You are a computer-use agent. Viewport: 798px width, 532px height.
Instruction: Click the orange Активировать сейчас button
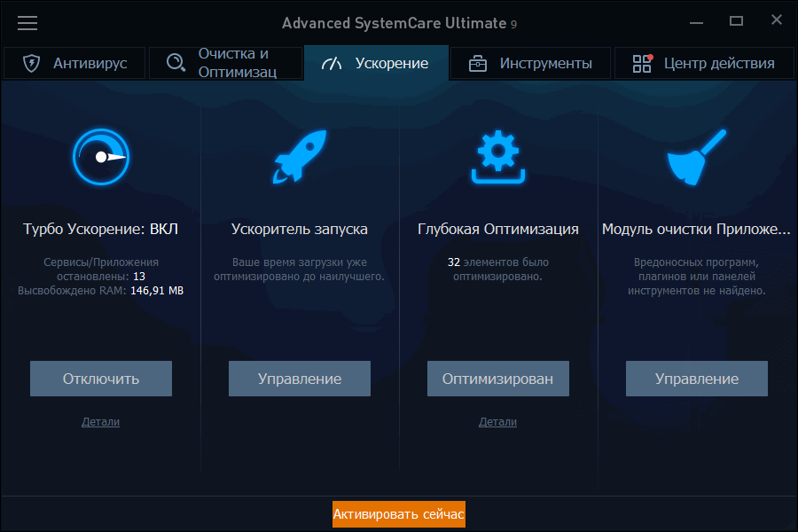[398, 514]
